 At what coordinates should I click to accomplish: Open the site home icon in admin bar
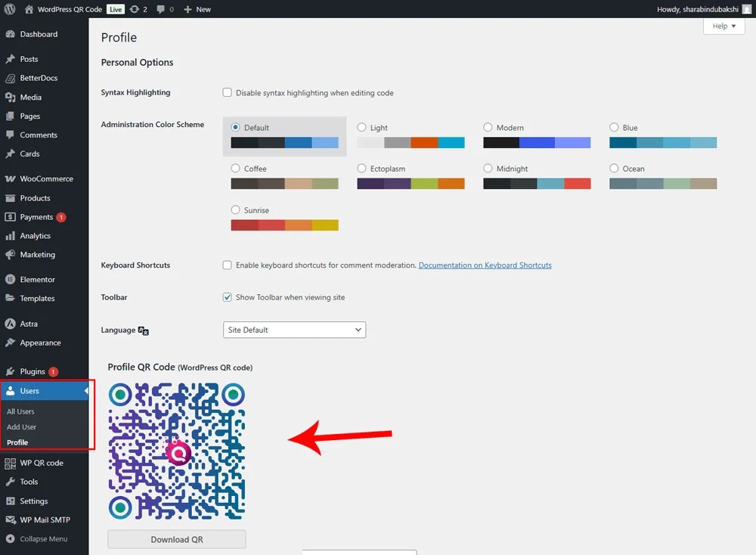point(29,9)
